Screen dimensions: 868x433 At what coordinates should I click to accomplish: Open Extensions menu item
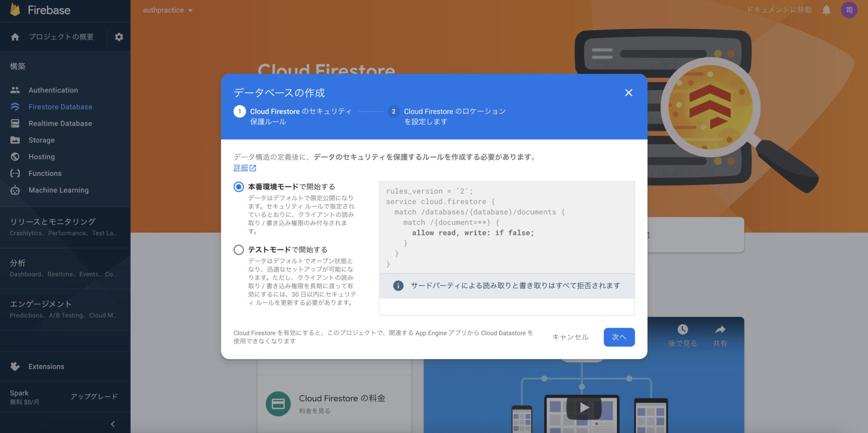tap(46, 366)
